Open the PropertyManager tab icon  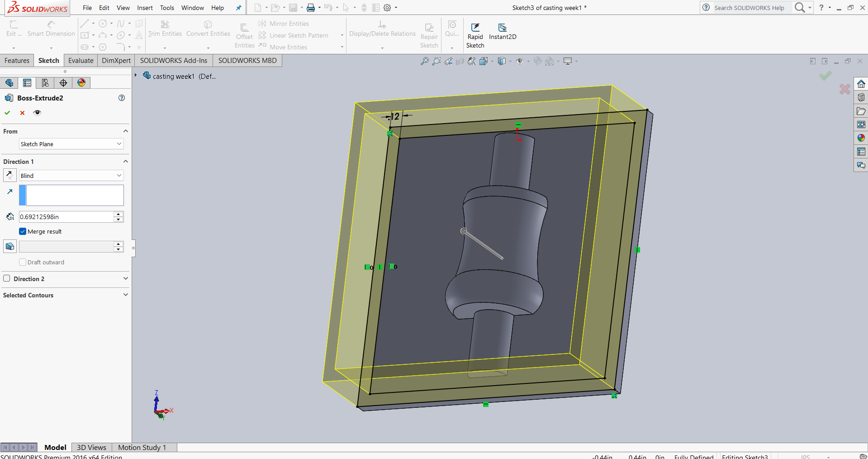pos(27,83)
